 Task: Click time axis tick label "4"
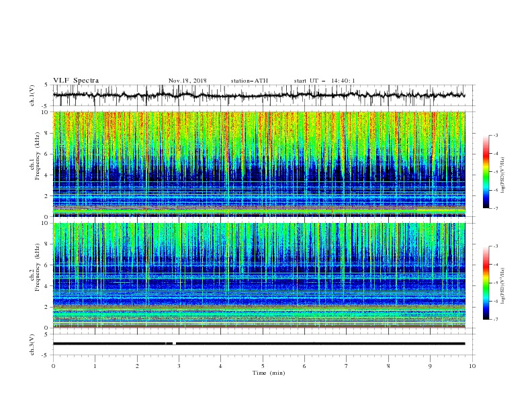220,366
